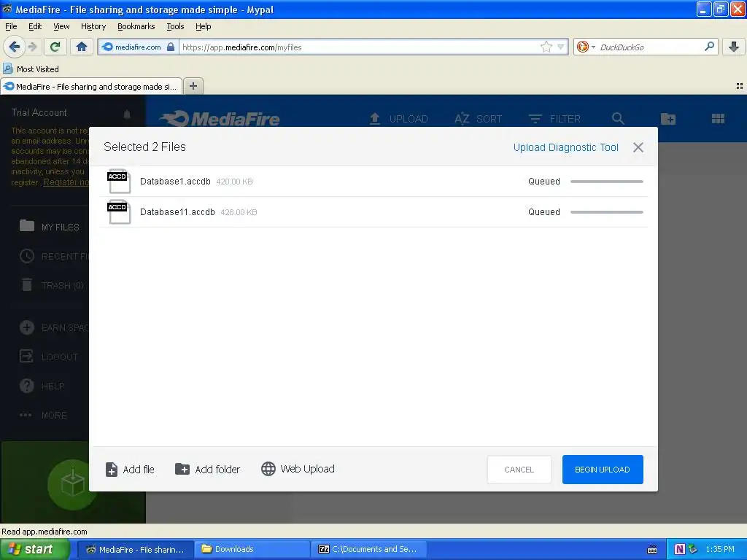Open the DuckDuckGo search engine selector

point(586,47)
